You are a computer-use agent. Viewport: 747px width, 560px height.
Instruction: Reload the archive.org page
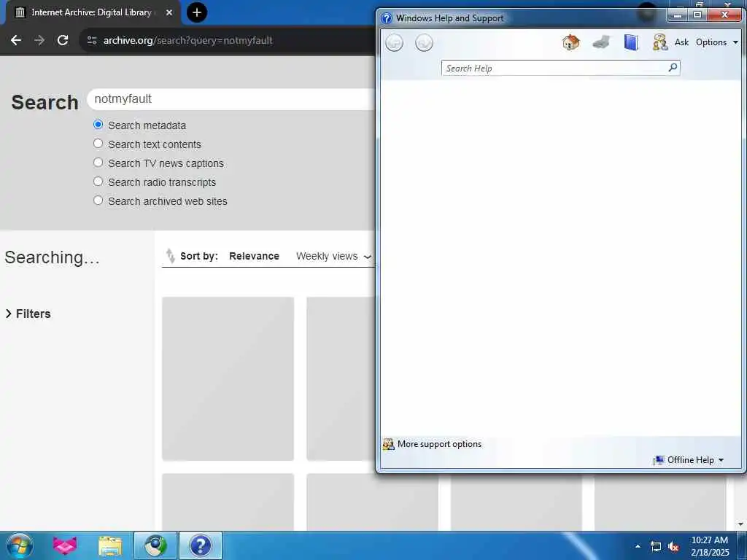pyautogui.click(x=63, y=41)
